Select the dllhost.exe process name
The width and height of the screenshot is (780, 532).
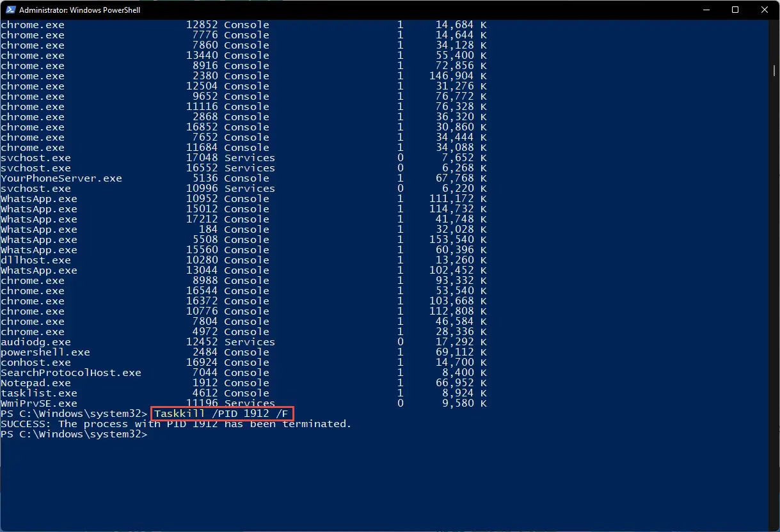click(36, 260)
